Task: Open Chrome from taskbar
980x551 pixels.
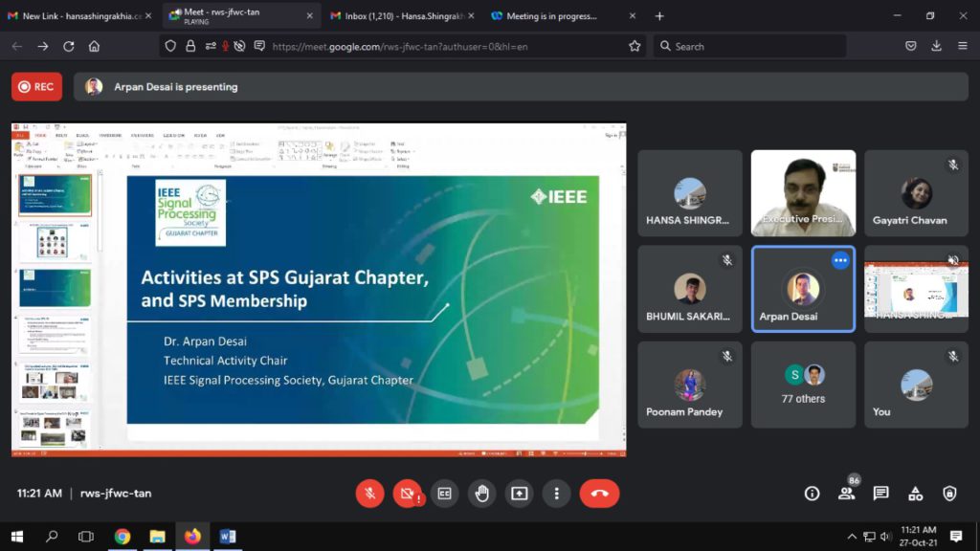Action: 122,536
